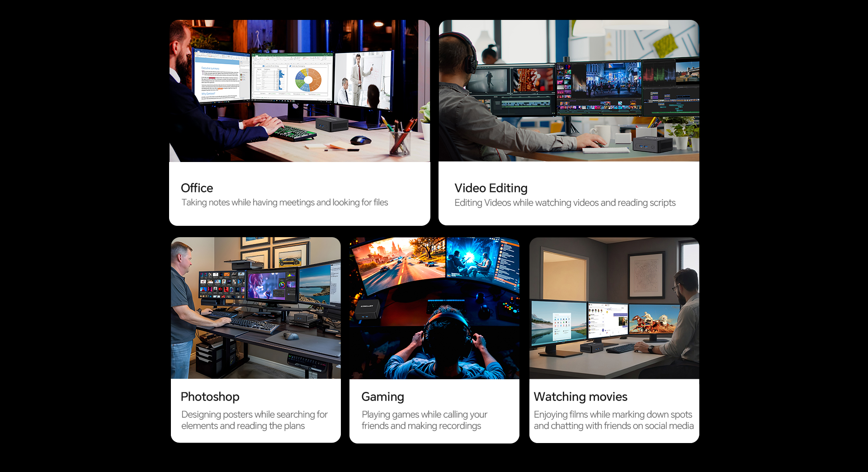Select the Watching movies heading
Viewport: 868px width, 472px height.
(x=580, y=396)
